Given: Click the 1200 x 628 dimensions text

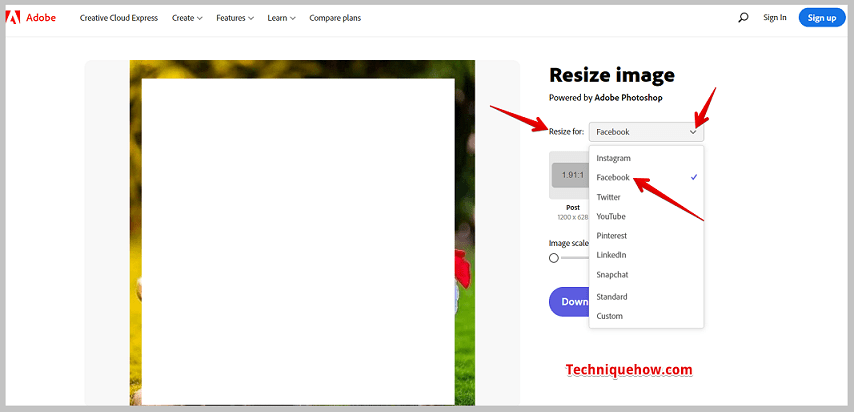Looking at the screenshot, I should coord(572,217).
